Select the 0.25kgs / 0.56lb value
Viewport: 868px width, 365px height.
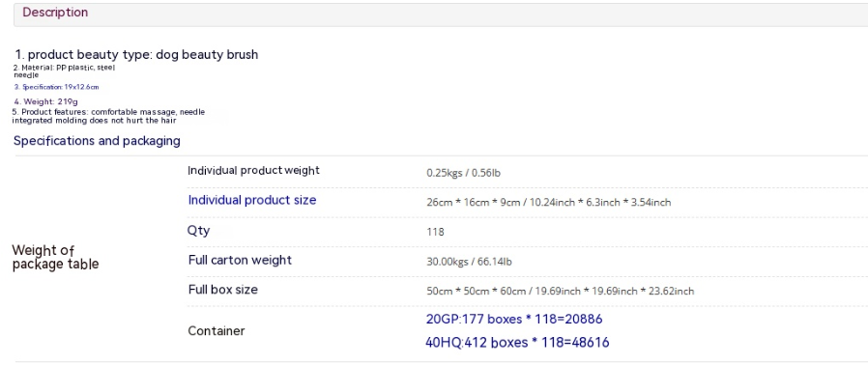tap(463, 173)
